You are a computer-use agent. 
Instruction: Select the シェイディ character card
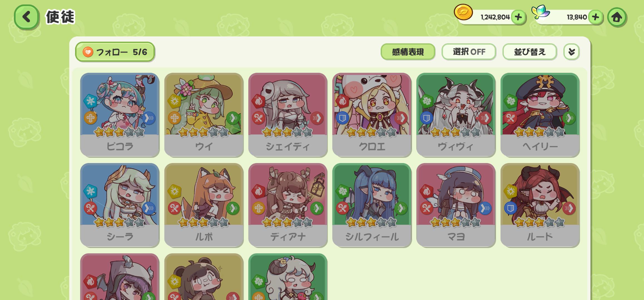pyautogui.click(x=288, y=115)
